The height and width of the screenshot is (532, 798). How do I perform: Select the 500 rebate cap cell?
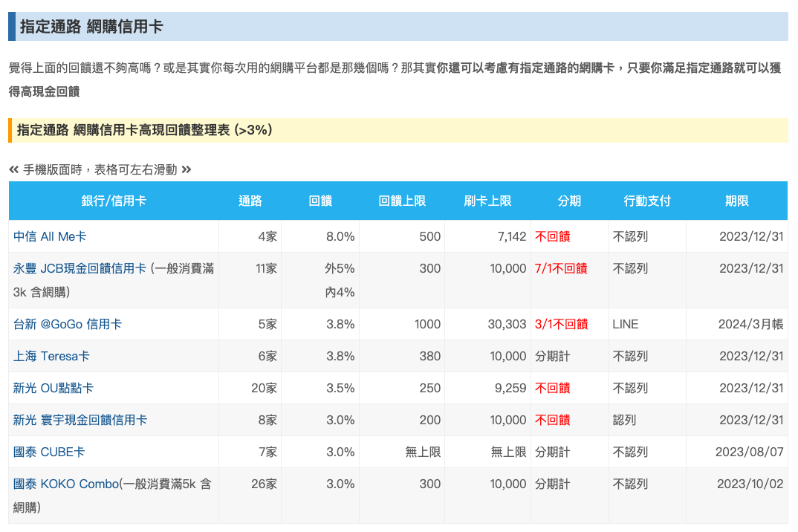pos(402,237)
